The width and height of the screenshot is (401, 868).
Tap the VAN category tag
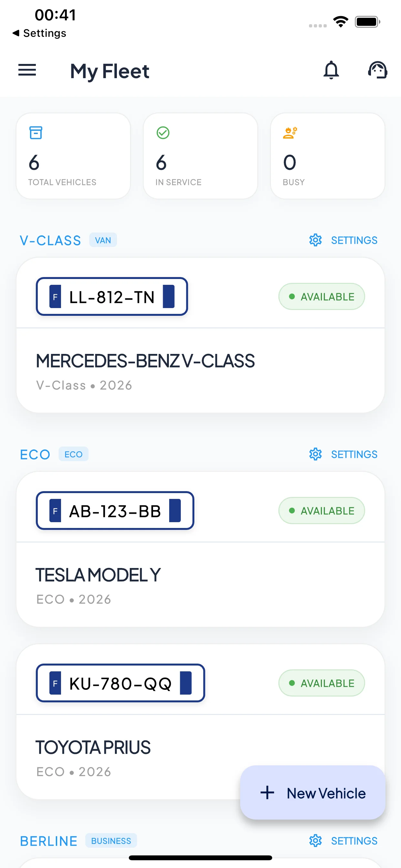103,240
